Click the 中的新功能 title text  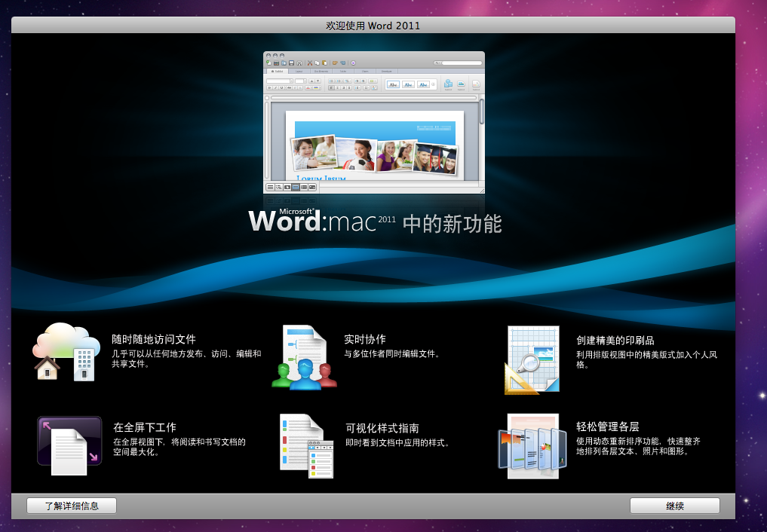(453, 225)
